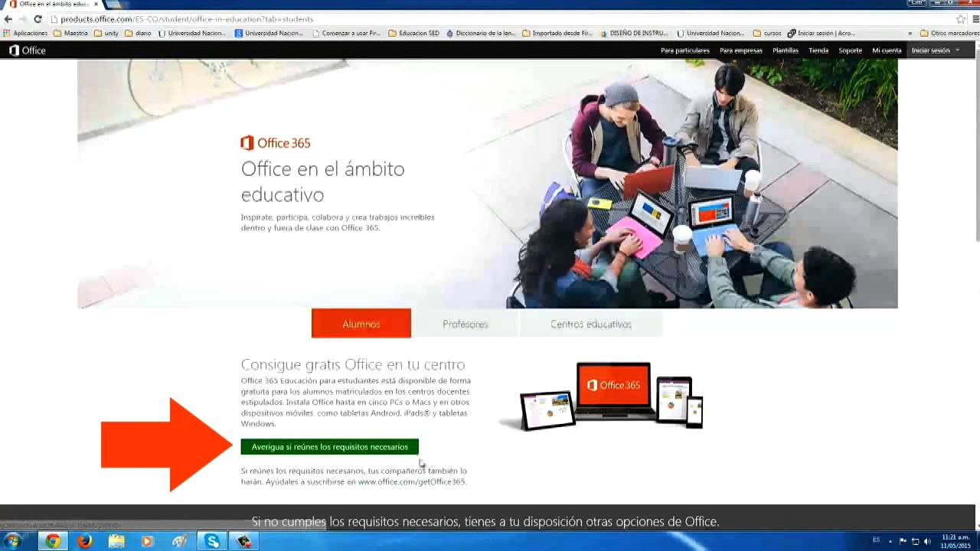The image size is (980, 551).
Task: Open the cursos bookmark folder
Action: [768, 33]
